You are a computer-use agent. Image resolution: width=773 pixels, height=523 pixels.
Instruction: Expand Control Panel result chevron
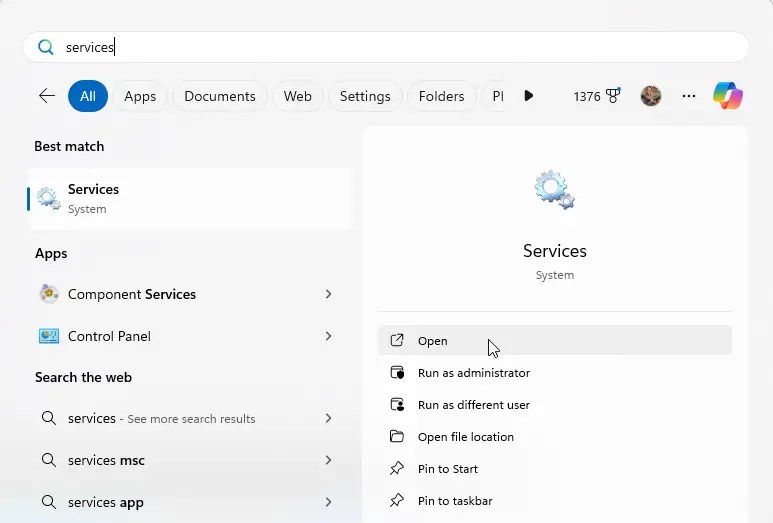(328, 336)
